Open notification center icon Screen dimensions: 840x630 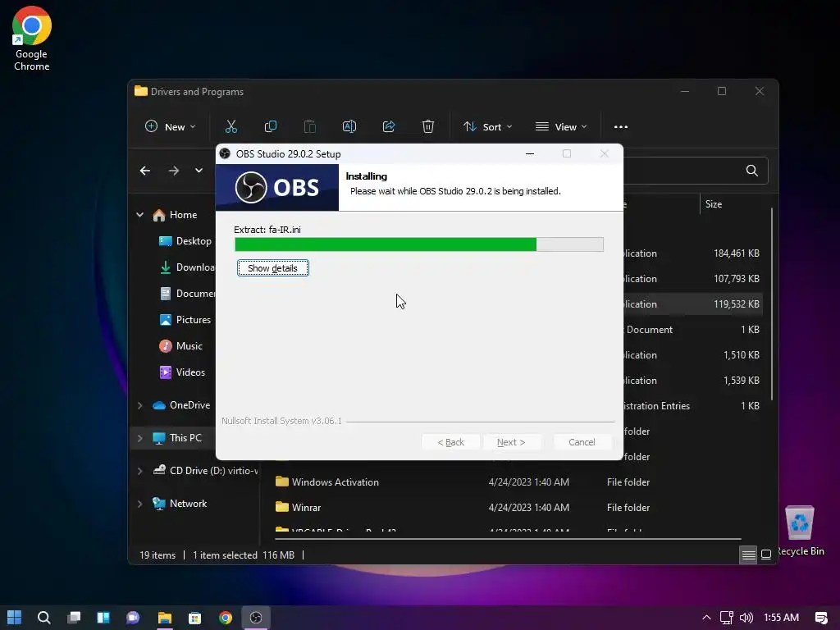point(821,618)
